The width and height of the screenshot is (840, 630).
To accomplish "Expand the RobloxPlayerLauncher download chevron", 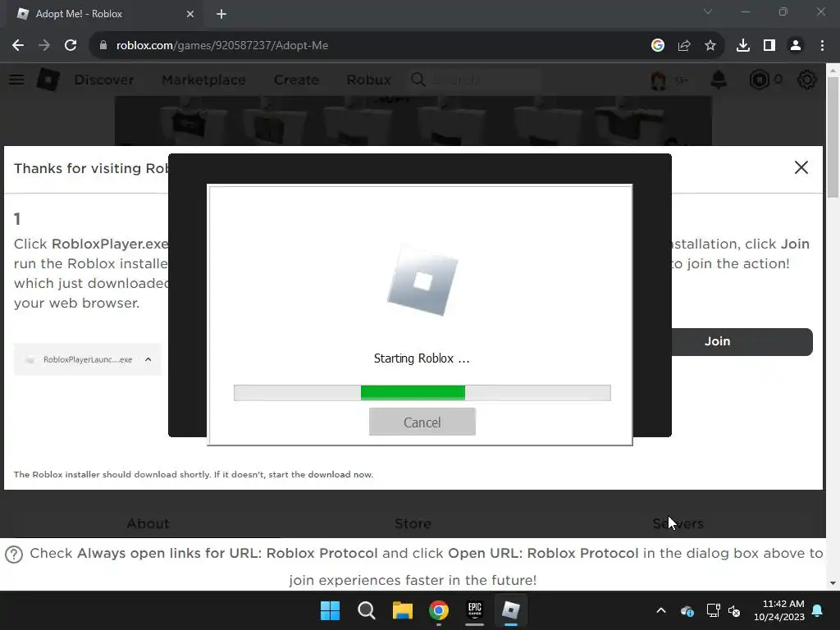I will click(148, 359).
